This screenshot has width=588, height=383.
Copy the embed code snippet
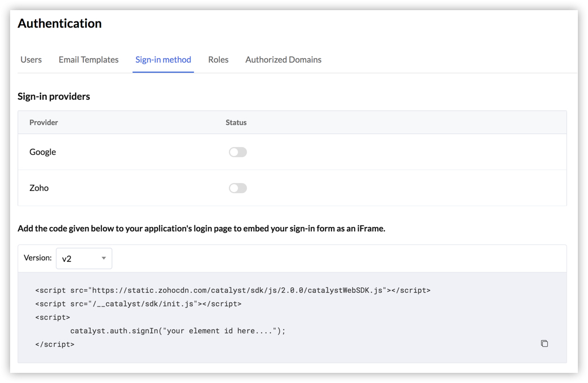point(544,343)
